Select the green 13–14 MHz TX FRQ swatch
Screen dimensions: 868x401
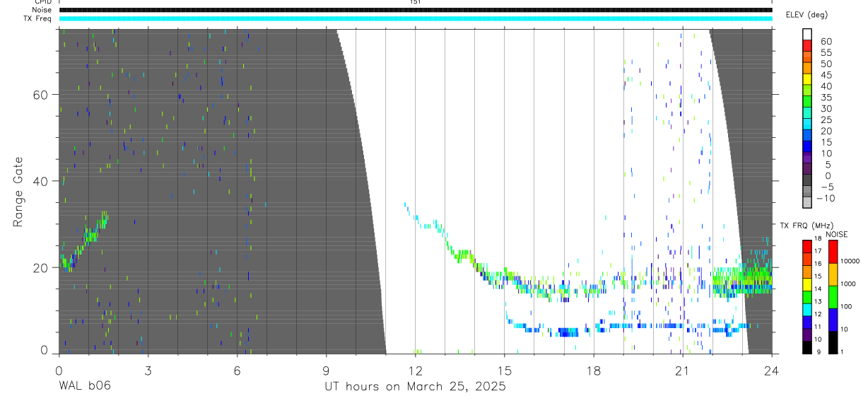pyautogui.click(x=807, y=296)
